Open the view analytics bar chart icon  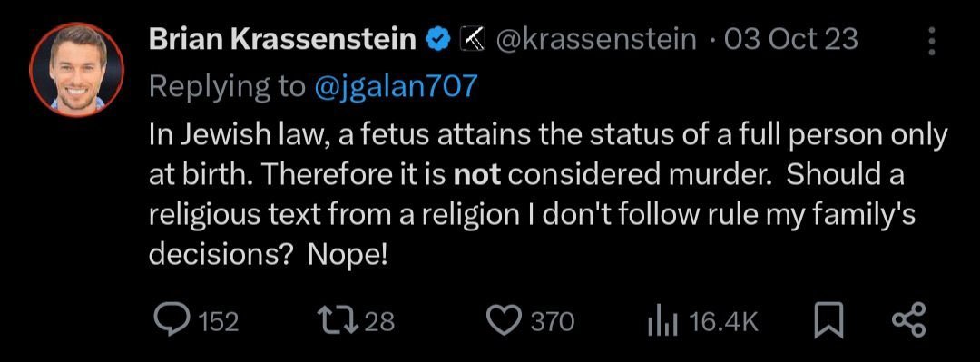pyautogui.click(x=662, y=321)
